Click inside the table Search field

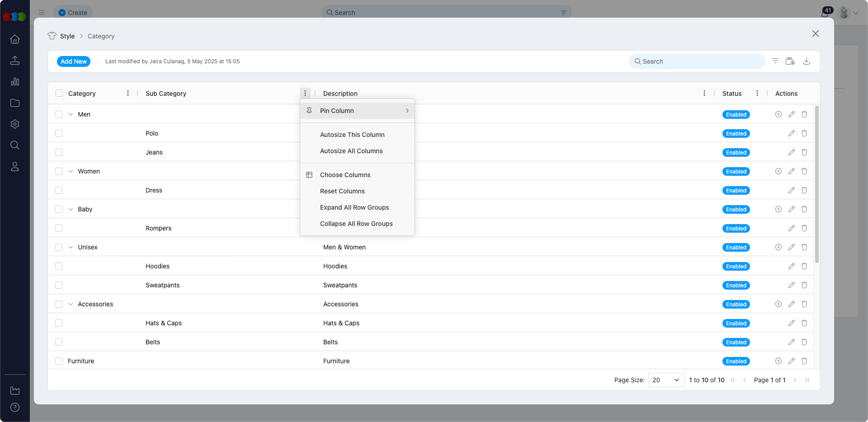click(696, 61)
